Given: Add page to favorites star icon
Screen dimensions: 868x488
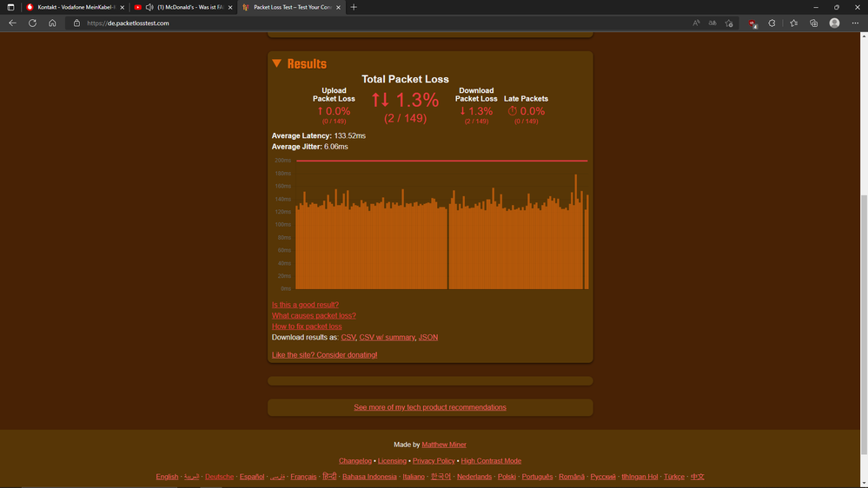Looking at the screenshot, I should 729,23.
